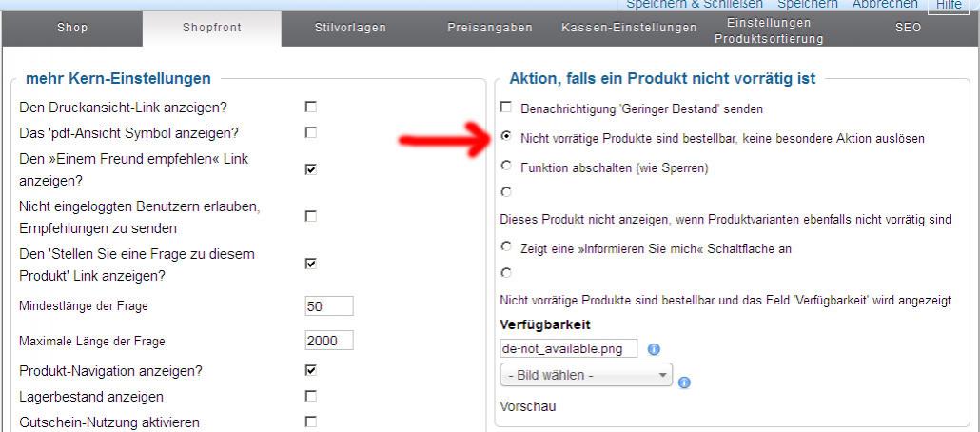Uncheck 'Einem Freund empfehlen' link checkbox
The height and width of the screenshot is (432, 980).
click(310, 168)
